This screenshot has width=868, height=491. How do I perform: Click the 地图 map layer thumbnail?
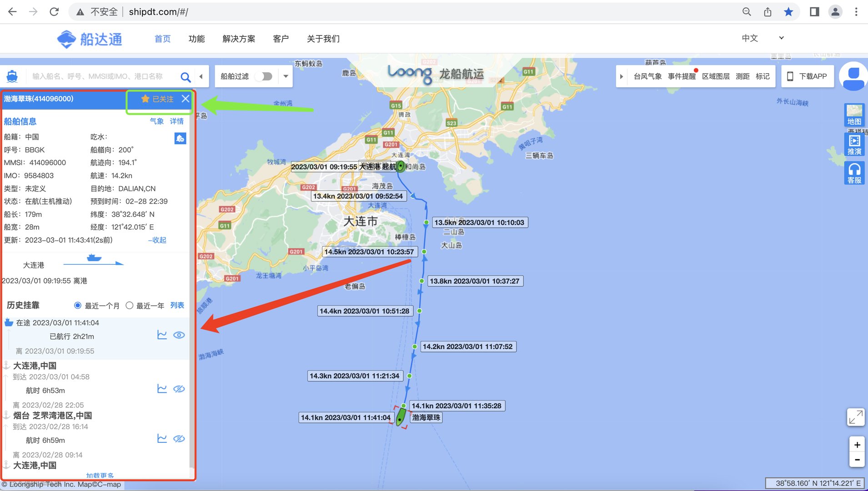[x=854, y=115]
